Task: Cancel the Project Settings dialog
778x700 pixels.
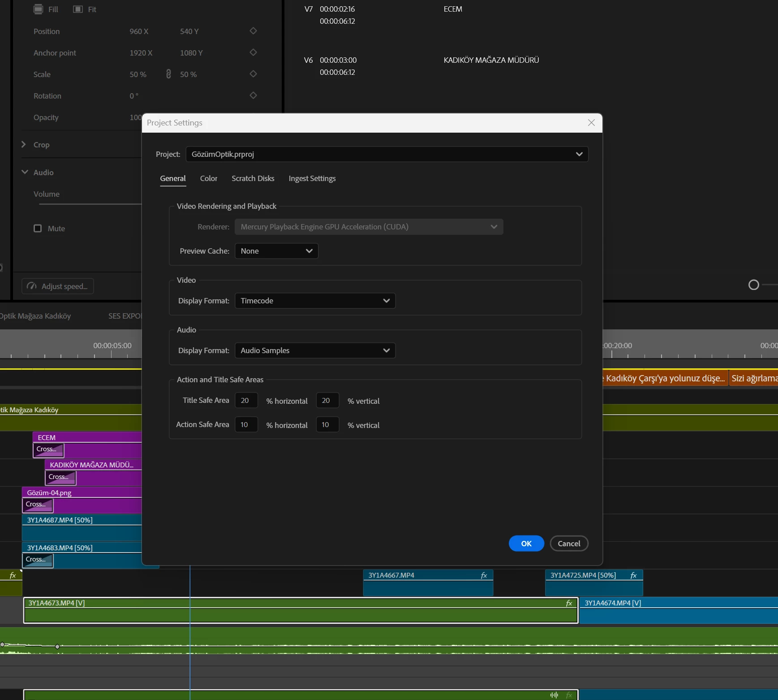Action: [569, 544]
